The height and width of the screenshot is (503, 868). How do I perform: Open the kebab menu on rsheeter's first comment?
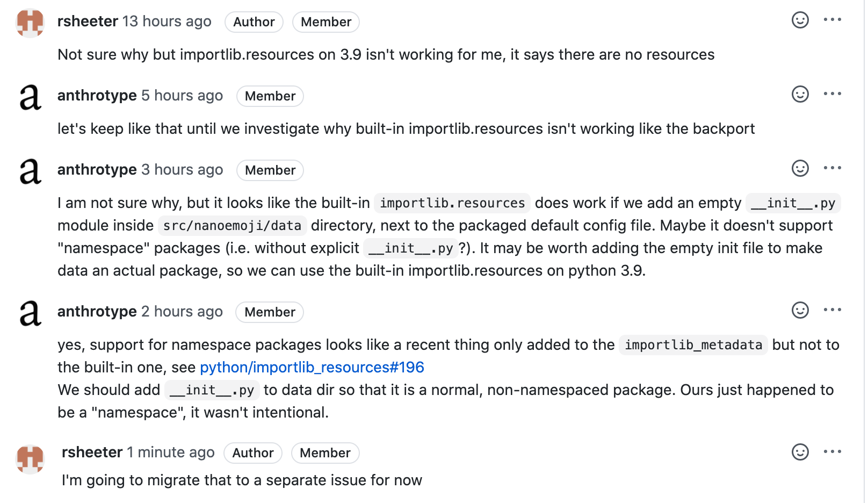pos(833,20)
